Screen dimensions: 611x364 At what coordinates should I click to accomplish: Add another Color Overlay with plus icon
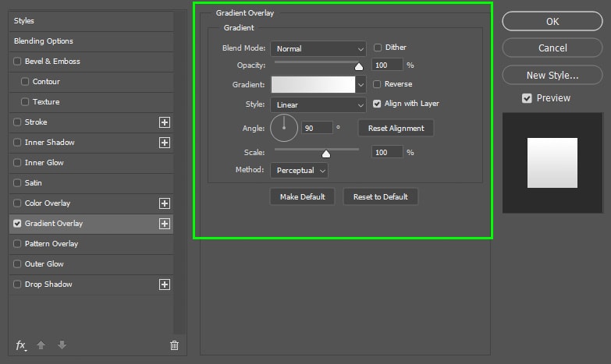pos(165,203)
